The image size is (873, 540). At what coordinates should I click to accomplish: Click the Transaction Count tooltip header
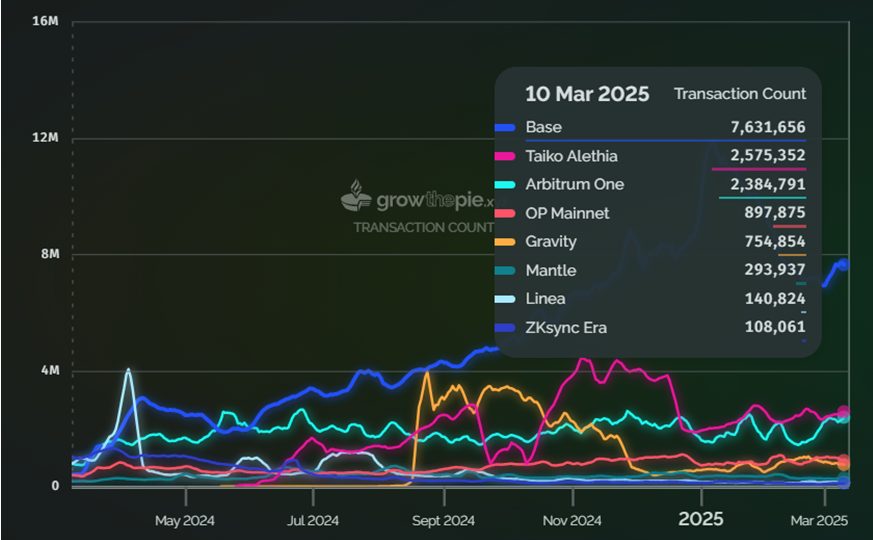(739, 94)
